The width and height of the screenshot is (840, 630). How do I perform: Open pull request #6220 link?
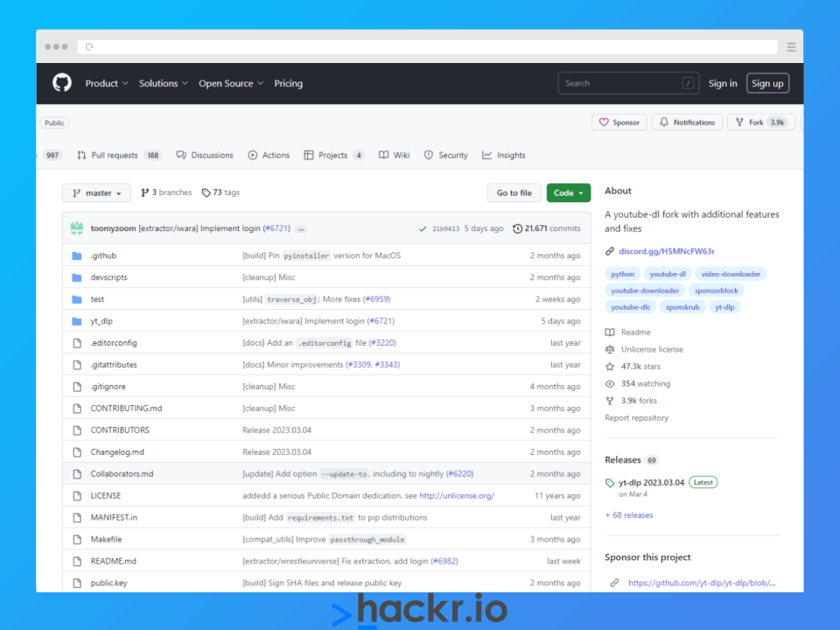[461, 474]
